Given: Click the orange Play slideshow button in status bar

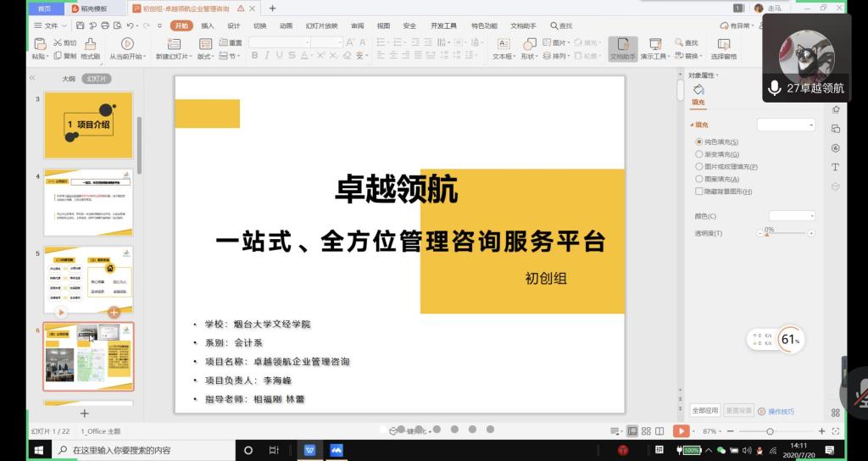Looking at the screenshot, I should click(x=681, y=430).
